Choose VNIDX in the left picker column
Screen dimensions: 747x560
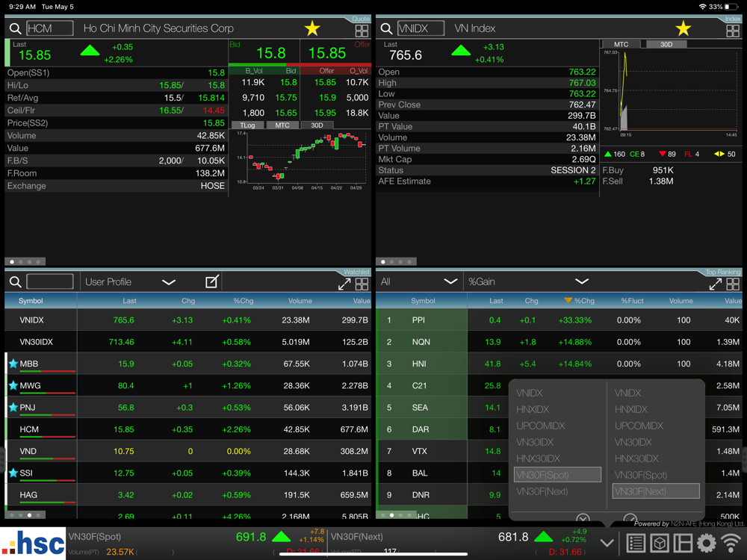530,393
